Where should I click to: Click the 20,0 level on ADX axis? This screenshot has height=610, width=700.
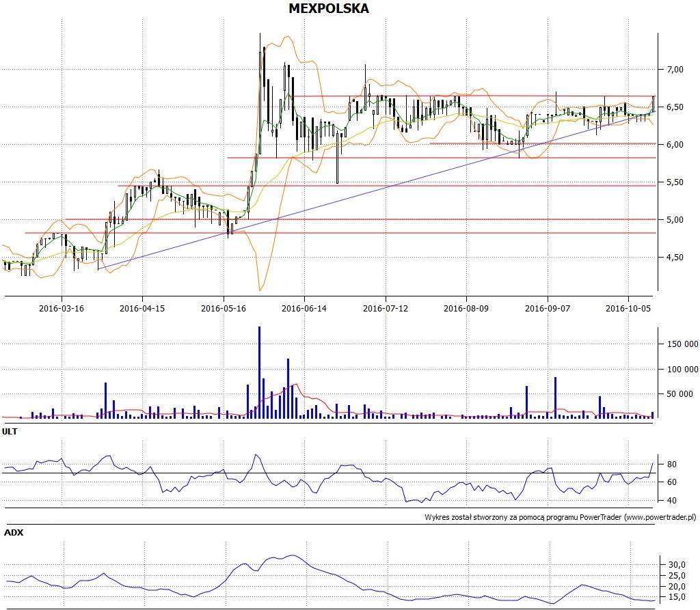(677, 586)
